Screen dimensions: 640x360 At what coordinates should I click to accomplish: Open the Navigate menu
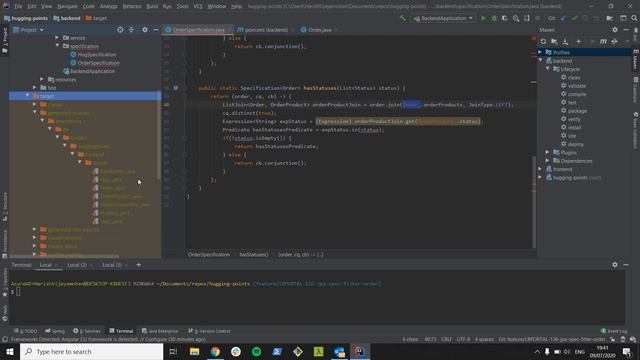tap(67, 7)
